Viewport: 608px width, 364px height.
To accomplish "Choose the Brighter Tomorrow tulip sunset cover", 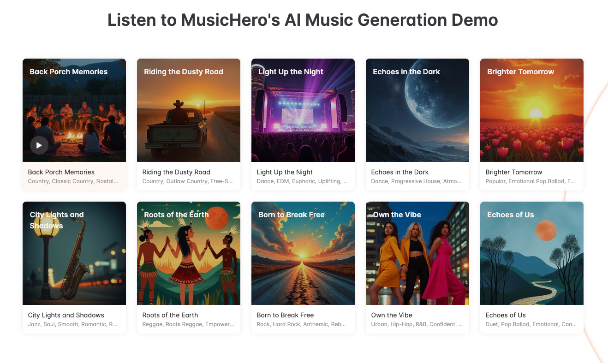I will [x=532, y=110].
